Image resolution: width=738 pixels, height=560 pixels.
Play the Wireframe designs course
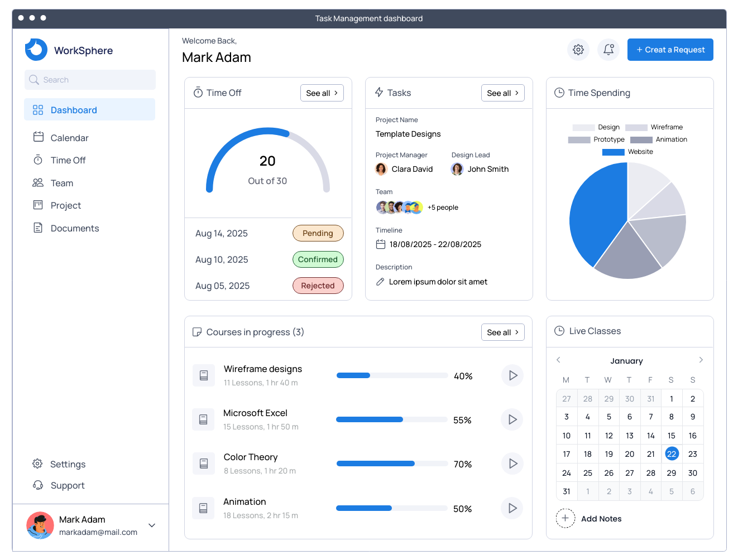512,375
